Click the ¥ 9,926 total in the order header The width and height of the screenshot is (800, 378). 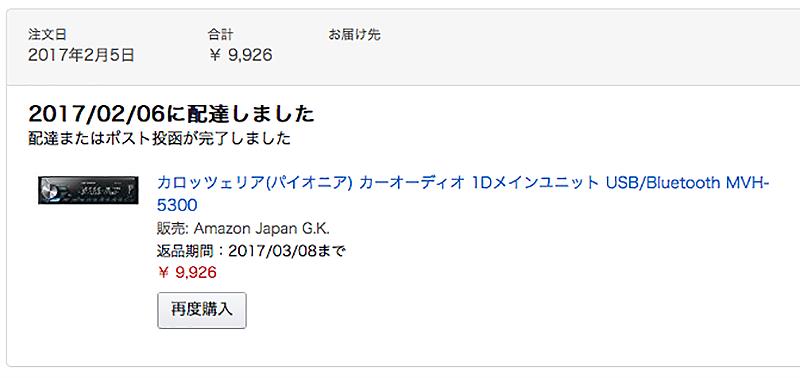coord(240,55)
